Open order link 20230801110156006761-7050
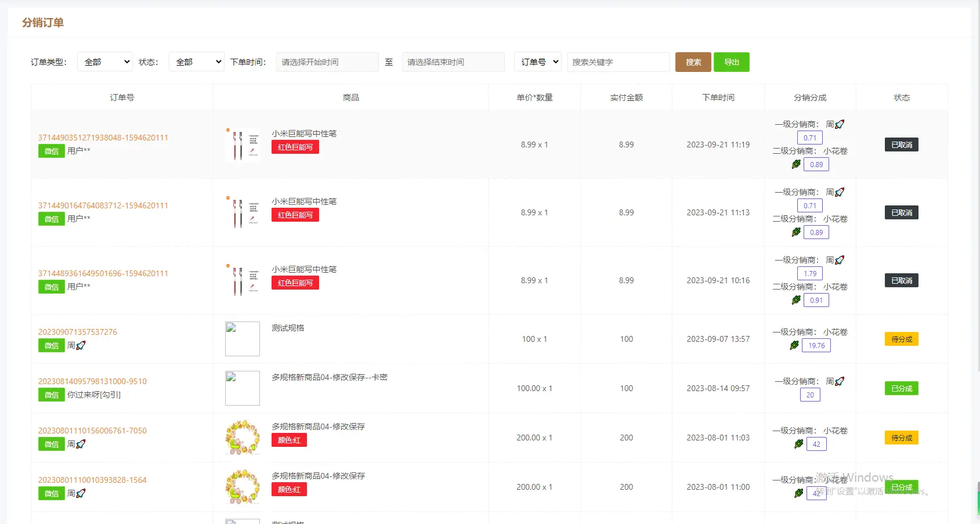980x524 pixels. click(x=92, y=431)
